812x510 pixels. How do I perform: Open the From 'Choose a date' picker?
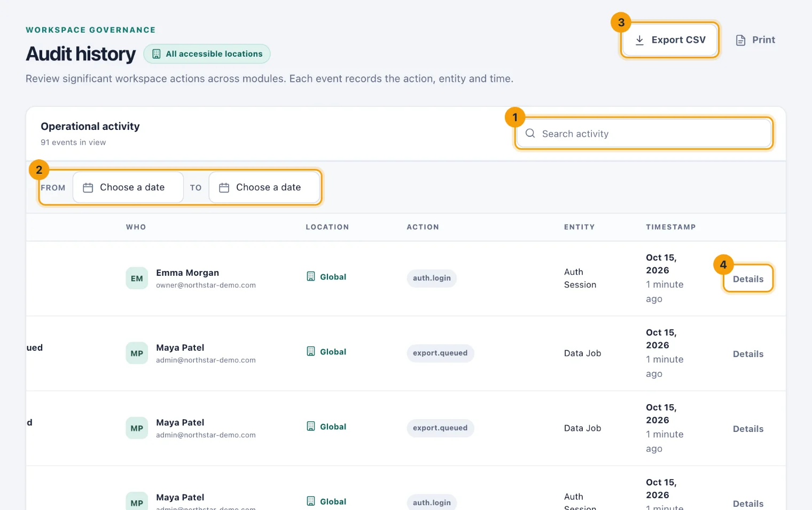click(x=128, y=188)
